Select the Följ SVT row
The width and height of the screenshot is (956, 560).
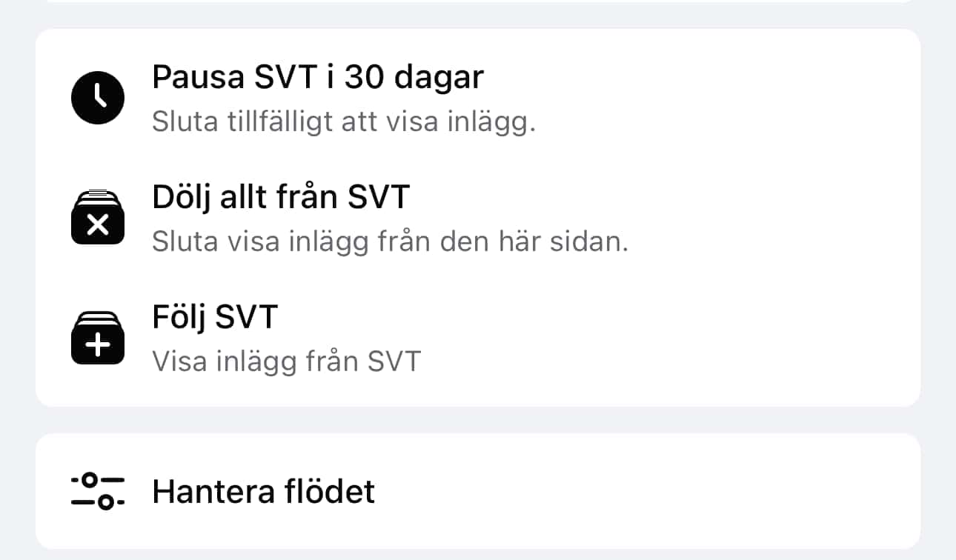coord(478,339)
